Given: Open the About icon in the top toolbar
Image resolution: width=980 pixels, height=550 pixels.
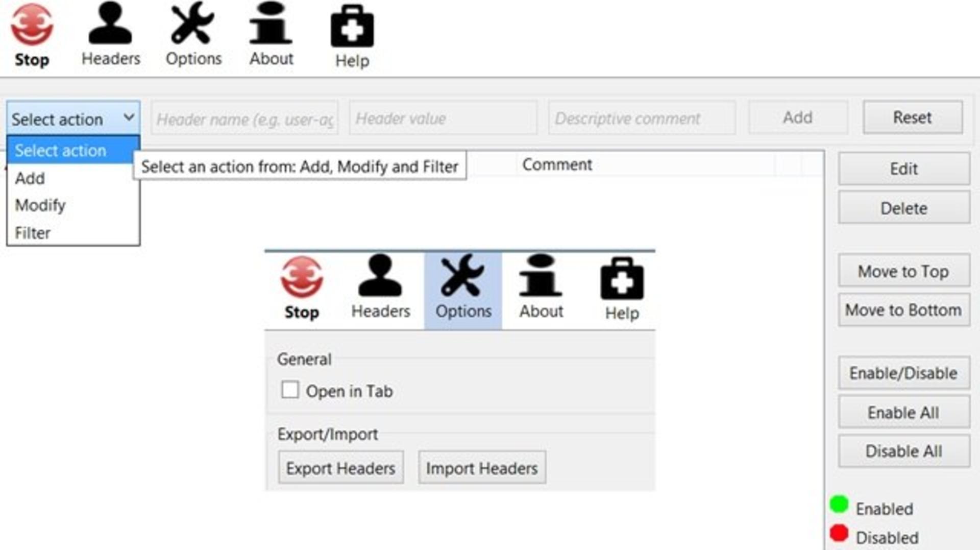Looking at the screenshot, I should tap(271, 23).
